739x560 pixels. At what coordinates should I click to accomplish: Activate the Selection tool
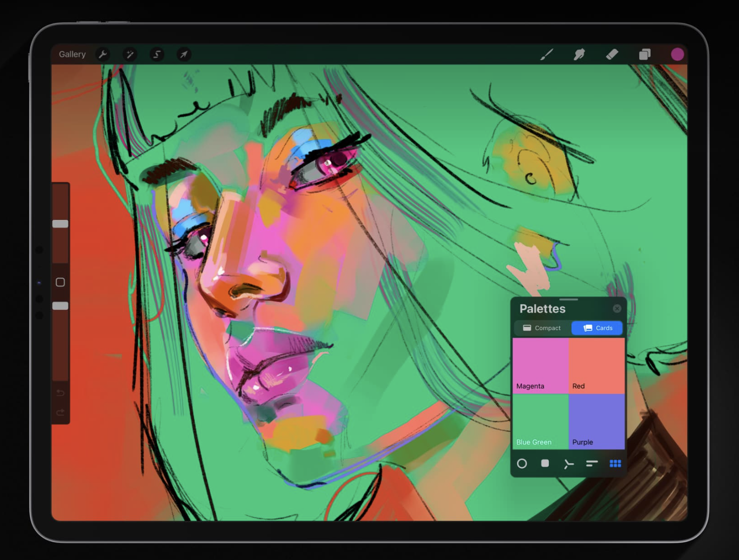coord(157,54)
